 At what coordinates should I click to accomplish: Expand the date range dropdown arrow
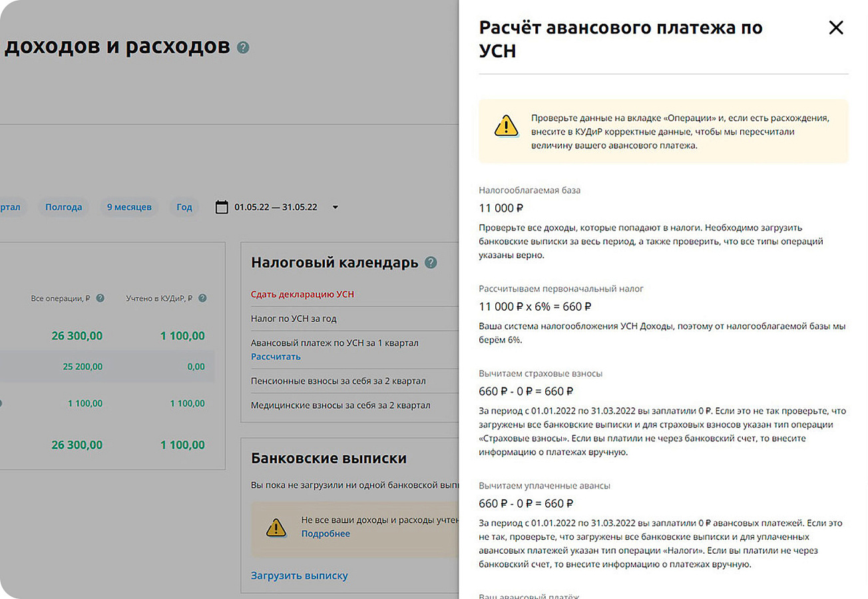[335, 208]
